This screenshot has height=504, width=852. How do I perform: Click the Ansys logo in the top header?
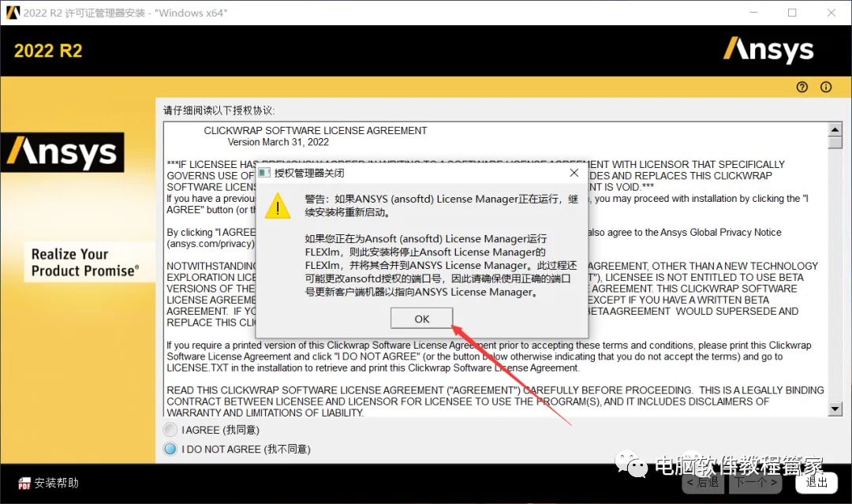(x=769, y=50)
